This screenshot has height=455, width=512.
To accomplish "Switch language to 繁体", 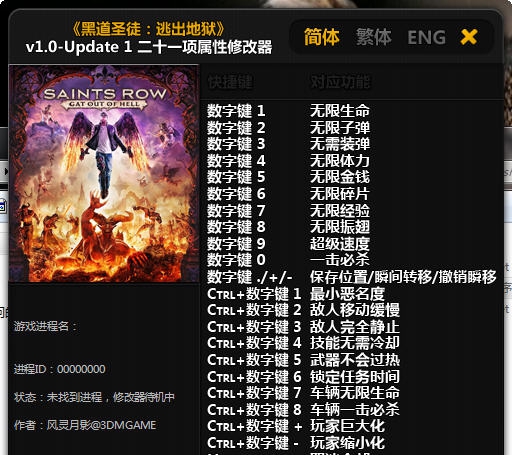I will click(374, 37).
